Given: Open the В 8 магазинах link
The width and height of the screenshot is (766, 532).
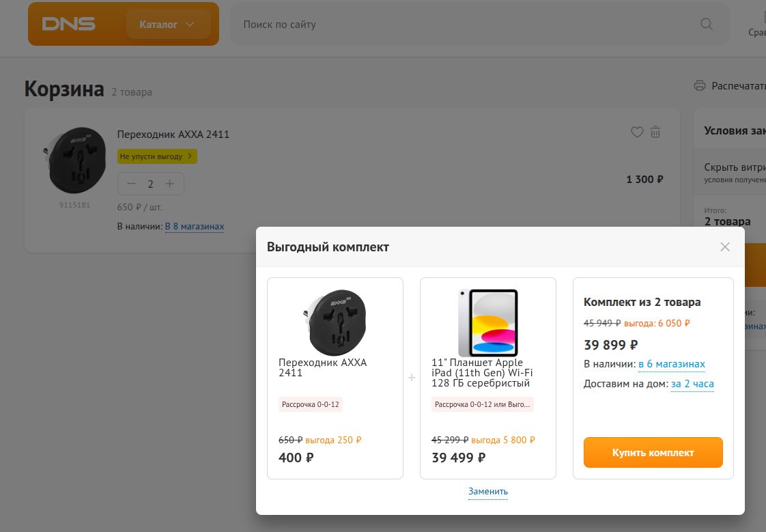Looking at the screenshot, I should click(195, 226).
